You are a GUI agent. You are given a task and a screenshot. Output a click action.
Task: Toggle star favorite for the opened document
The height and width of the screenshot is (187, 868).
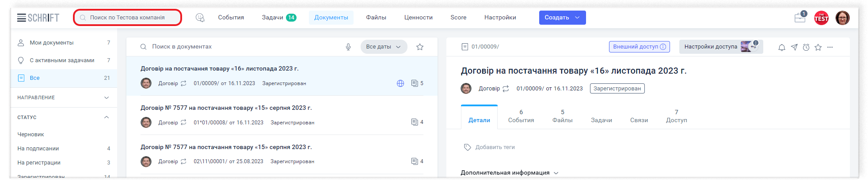pyautogui.click(x=818, y=47)
